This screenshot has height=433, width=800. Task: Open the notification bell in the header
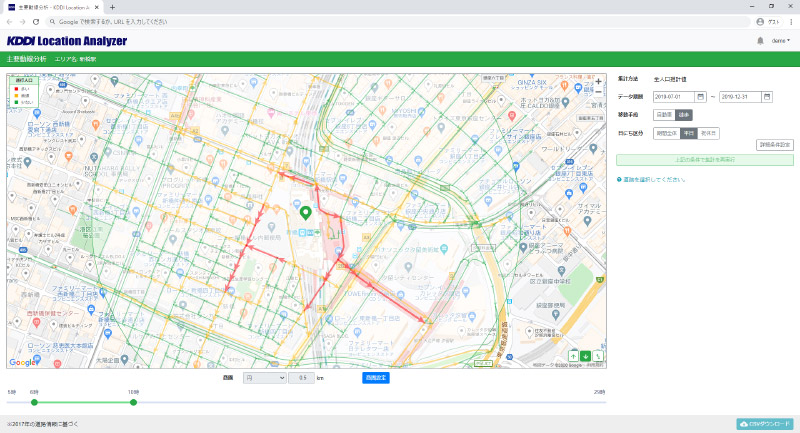(x=760, y=41)
